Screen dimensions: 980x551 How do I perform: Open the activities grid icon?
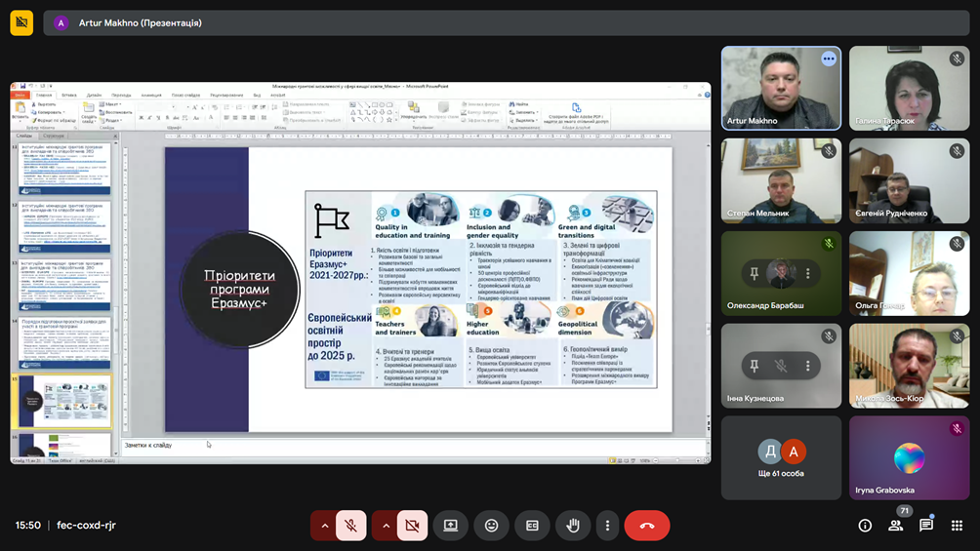[x=957, y=526]
